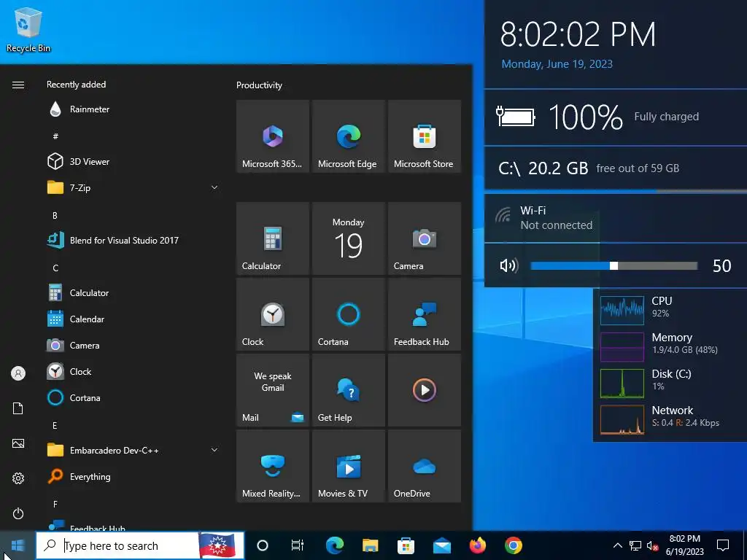This screenshot has height=560, width=747.
Task: Click muted volume icon in system tray
Action: (x=652, y=545)
